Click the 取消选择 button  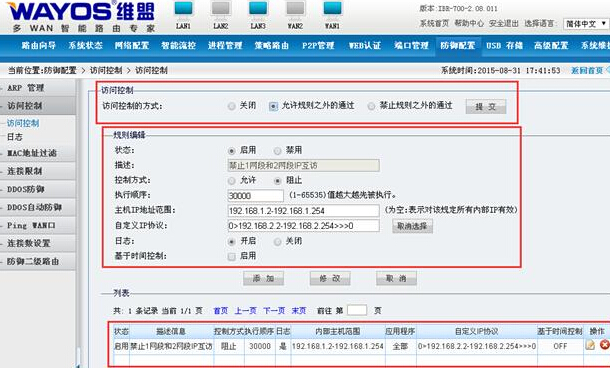(x=412, y=226)
